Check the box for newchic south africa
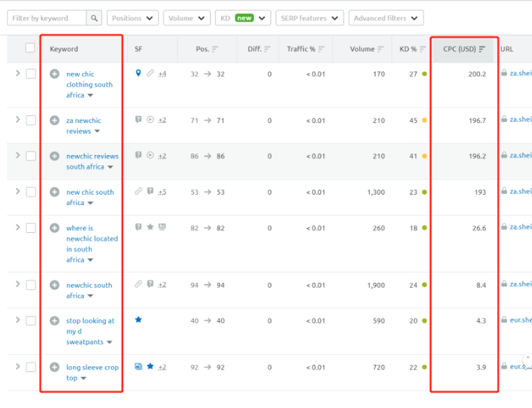Image resolution: width=532 pixels, height=408 pixels. 31,285
